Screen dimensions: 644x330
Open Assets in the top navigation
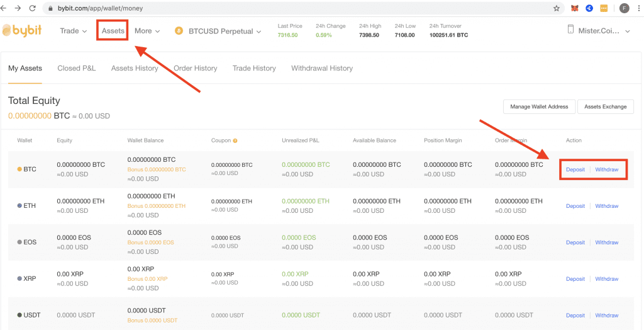click(113, 31)
